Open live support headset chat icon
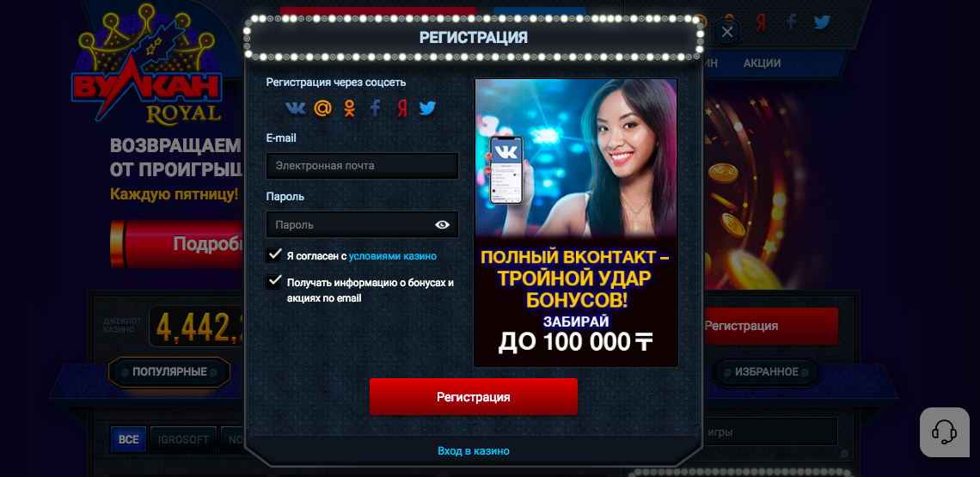 (x=944, y=432)
